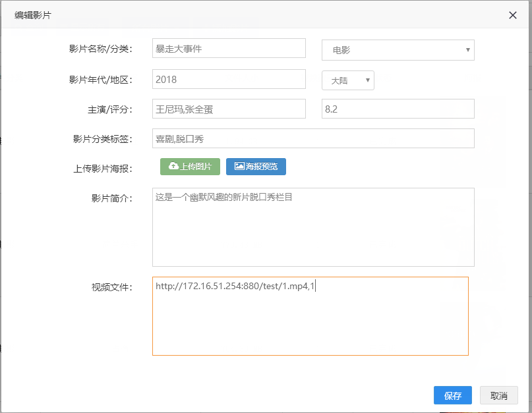Cancel editing with 取消 button
This screenshot has height=413, width=532.
click(499, 395)
